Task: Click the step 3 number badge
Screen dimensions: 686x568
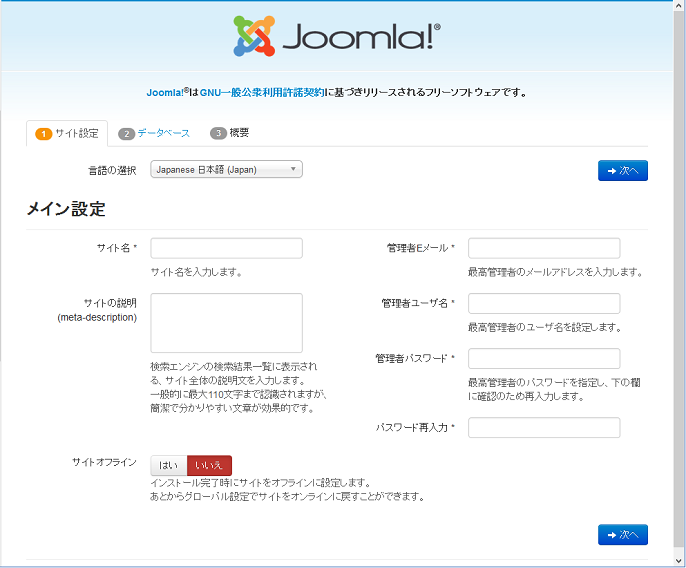Action: (x=218, y=134)
